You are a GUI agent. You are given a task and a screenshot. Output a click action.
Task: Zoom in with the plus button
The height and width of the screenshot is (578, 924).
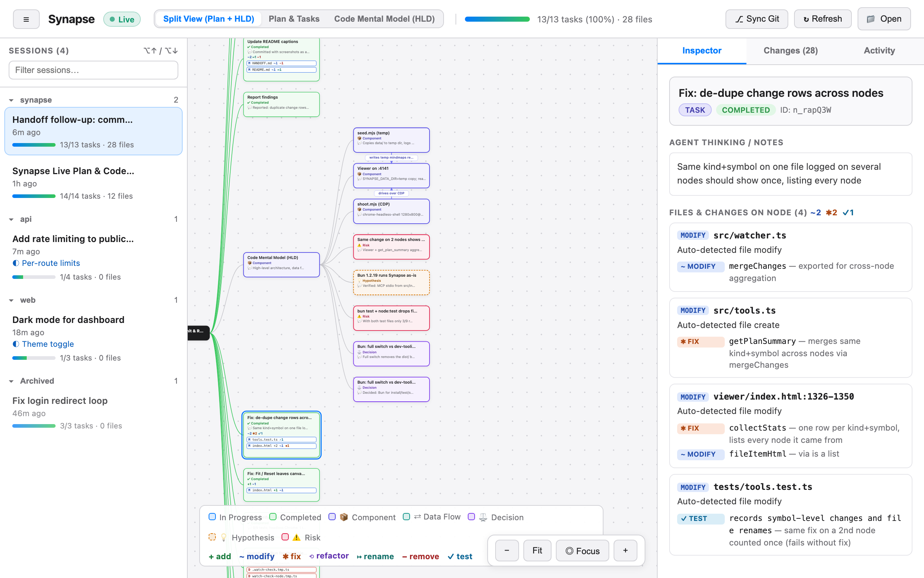625,551
